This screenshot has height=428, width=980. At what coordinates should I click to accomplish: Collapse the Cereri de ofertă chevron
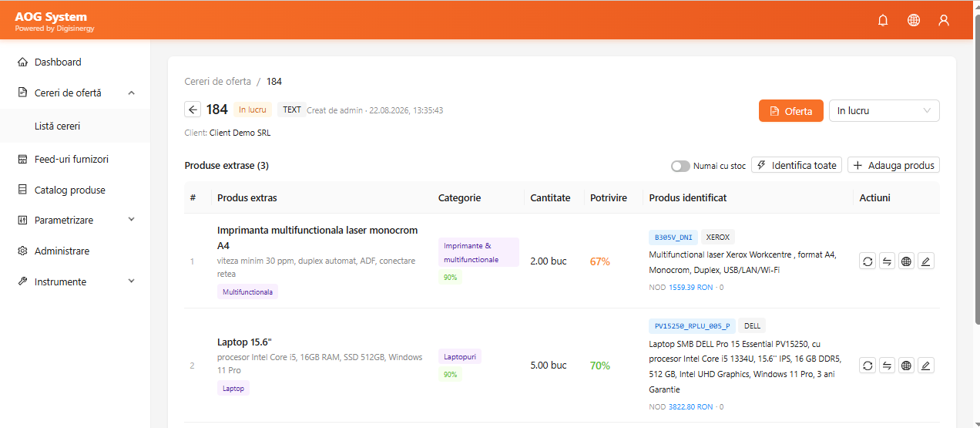(131, 93)
